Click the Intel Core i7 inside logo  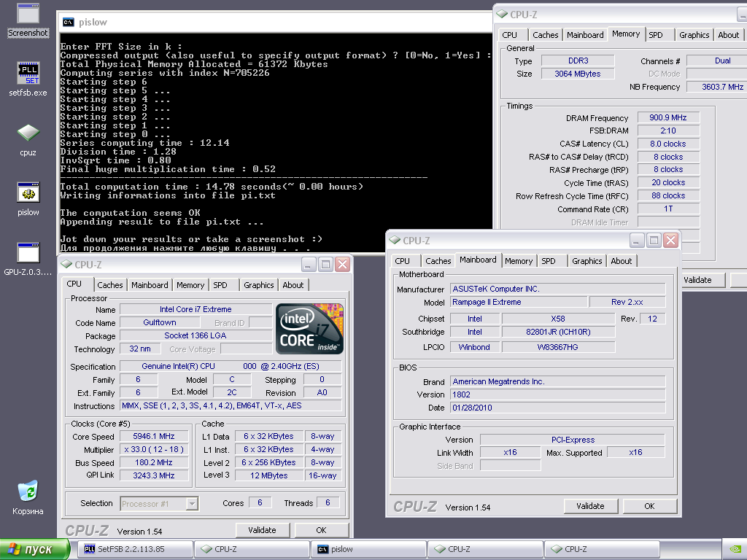pyautogui.click(x=309, y=329)
